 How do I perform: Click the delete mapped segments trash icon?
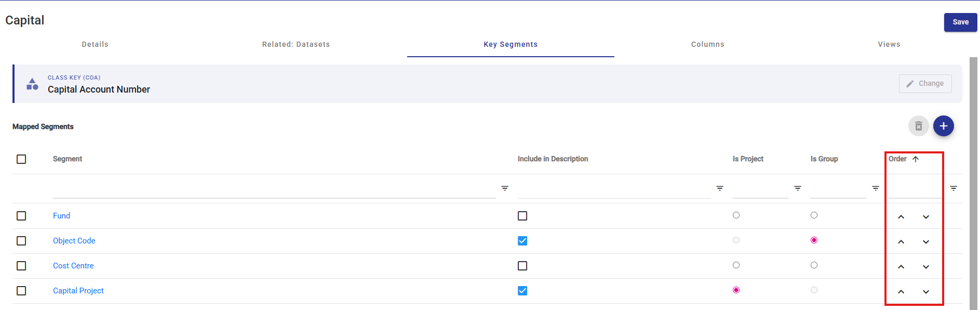click(918, 126)
